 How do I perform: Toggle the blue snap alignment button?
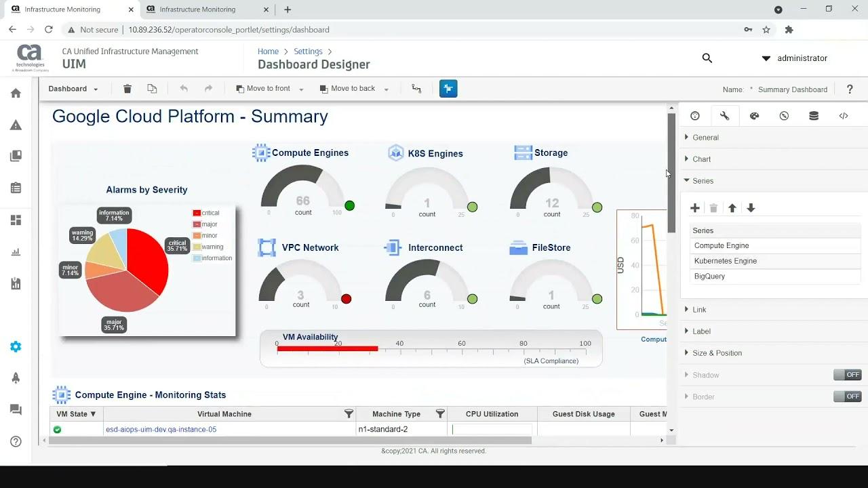(x=448, y=89)
